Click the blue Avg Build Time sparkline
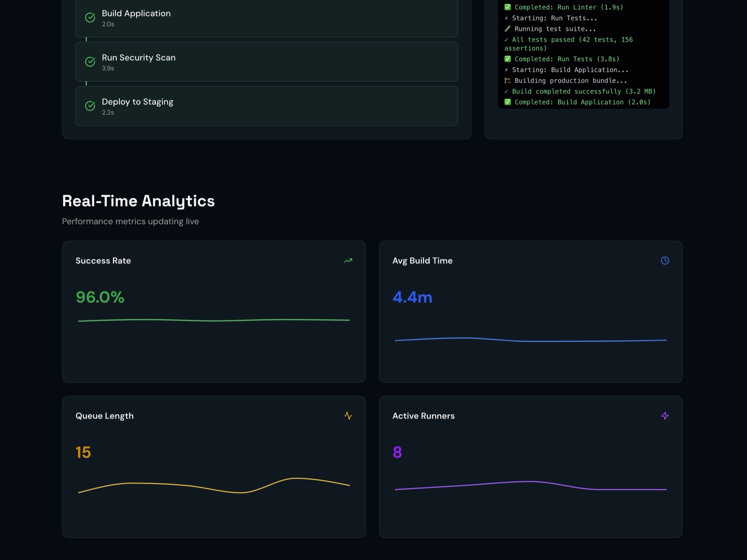 [x=531, y=340]
